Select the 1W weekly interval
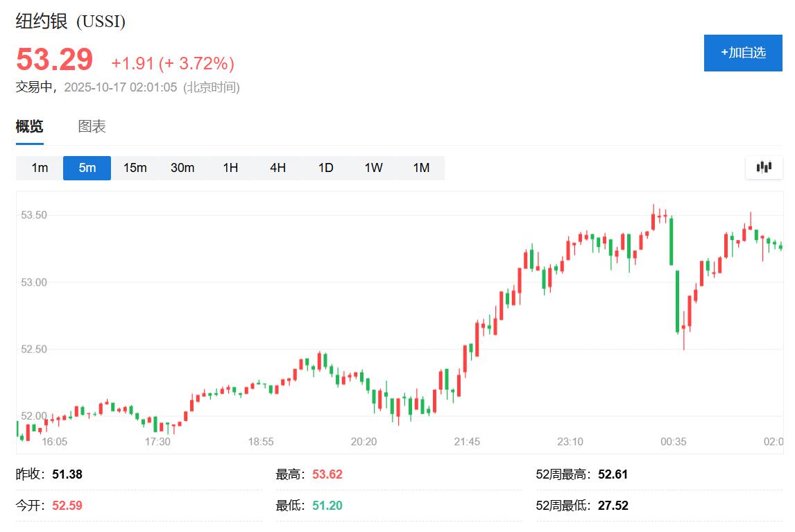This screenshot has width=795, height=532. click(373, 168)
